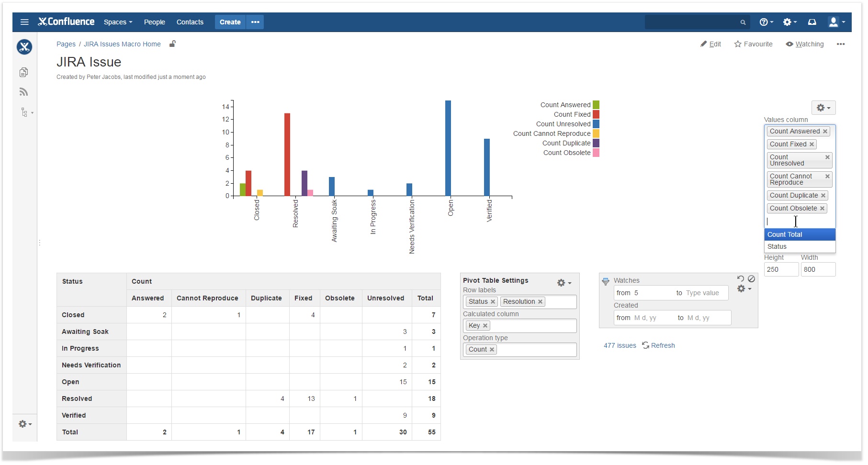This screenshot has height=465, width=868.
Task: Open space tools gear at sidebar bottom
Action: coord(25,424)
